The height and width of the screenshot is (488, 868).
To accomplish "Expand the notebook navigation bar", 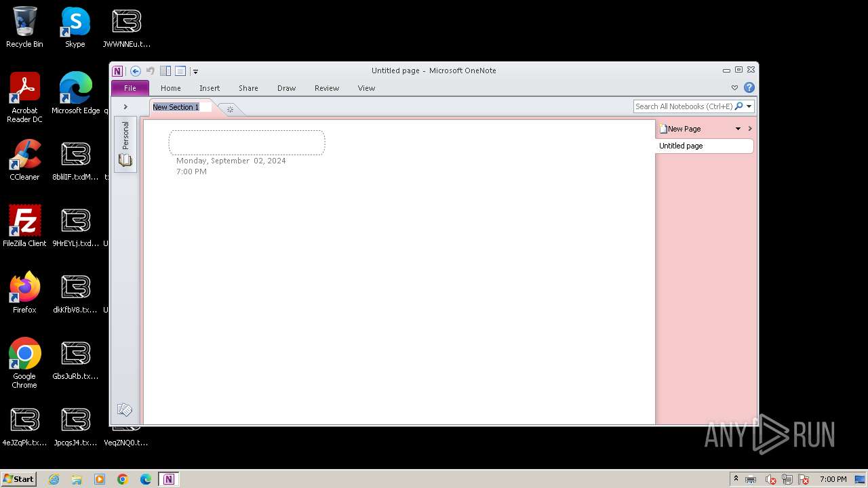I will pos(125,107).
